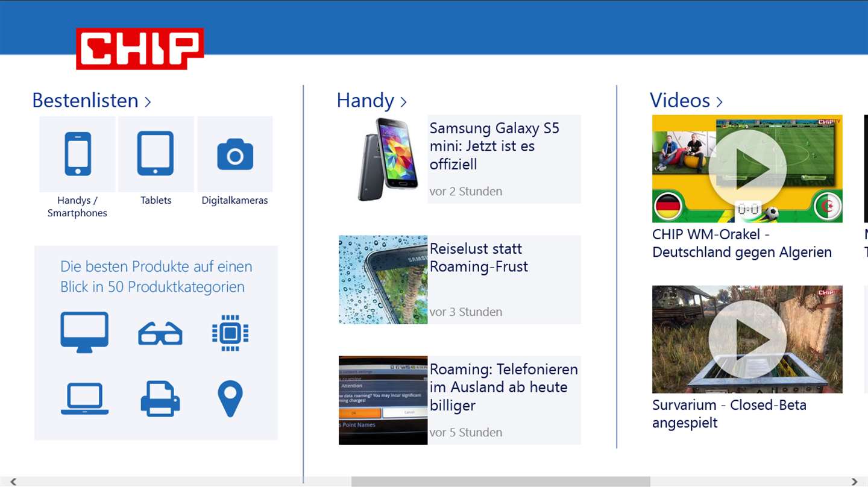Select the map location pin icon
Image resolution: width=868 pixels, height=487 pixels.
point(230,399)
